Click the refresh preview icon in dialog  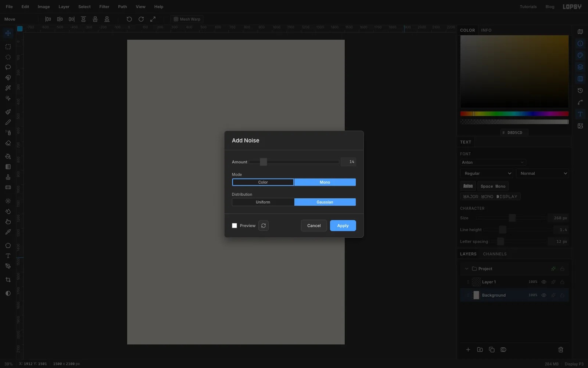(263, 226)
